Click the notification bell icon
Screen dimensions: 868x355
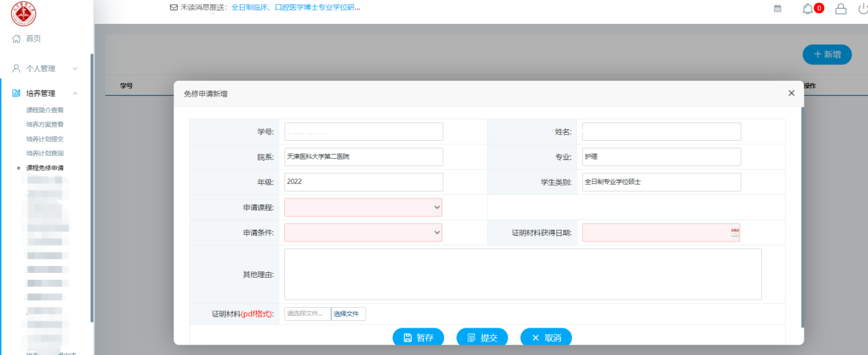(x=808, y=9)
